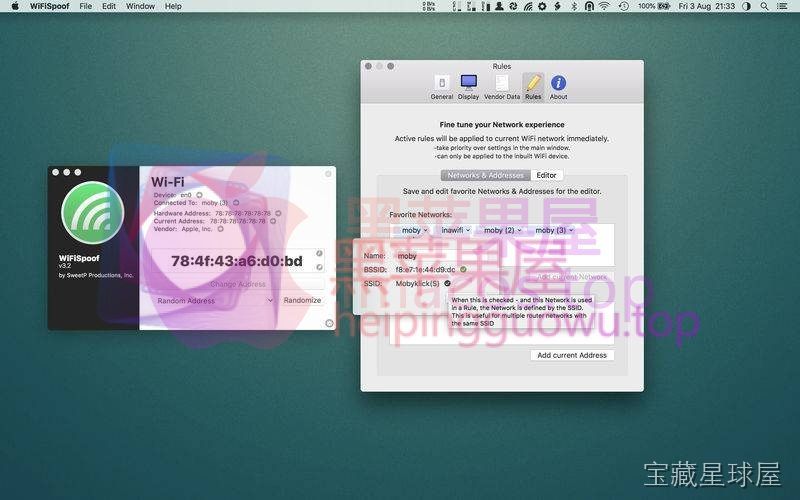Open the File menu
The image size is (800, 500).
(x=86, y=6)
